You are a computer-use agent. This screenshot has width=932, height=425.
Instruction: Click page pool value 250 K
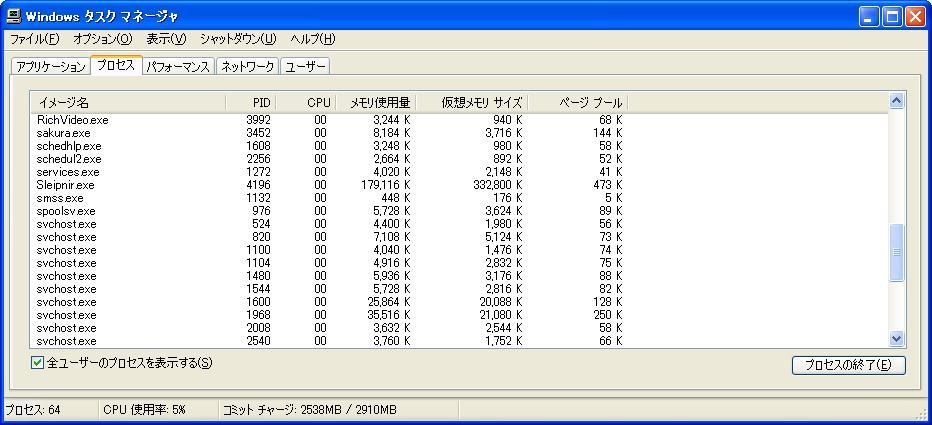607,315
